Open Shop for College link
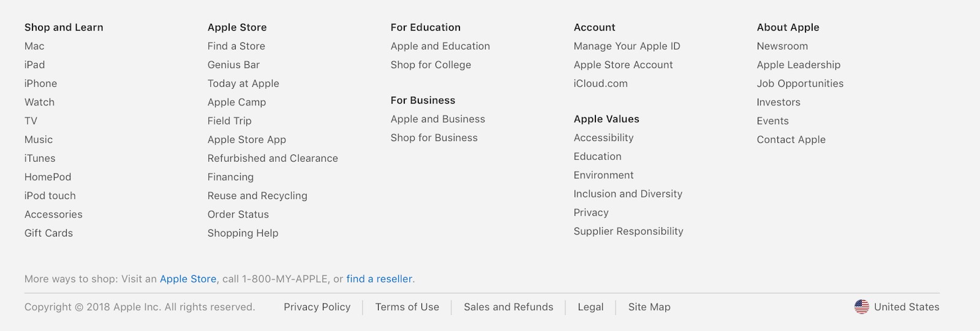Image resolution: width=980 pixels, height=331 pixels. point(431,65)
